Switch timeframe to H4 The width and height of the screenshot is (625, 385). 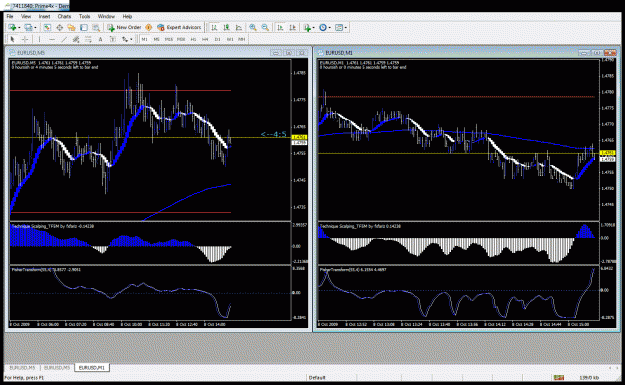(205, 39)
